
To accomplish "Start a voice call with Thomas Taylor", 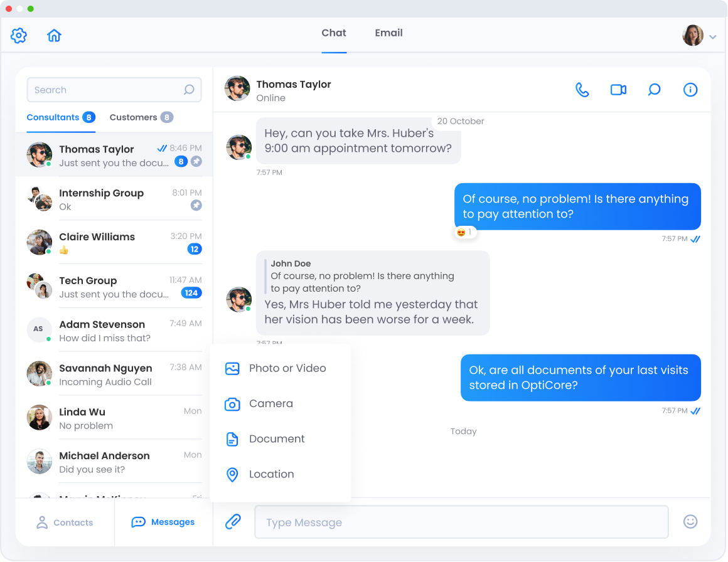I will (x=582, y=90).
